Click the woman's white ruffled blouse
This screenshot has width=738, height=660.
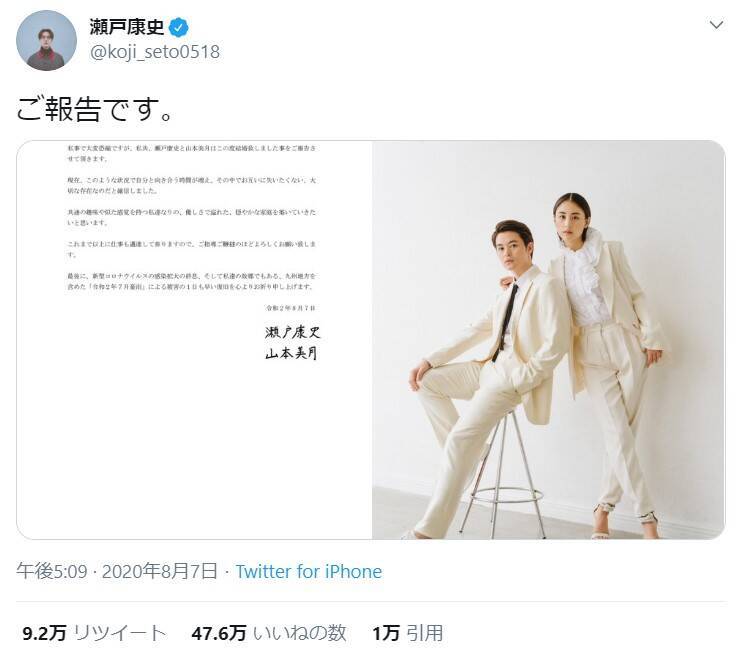click(x=584, y=280)
